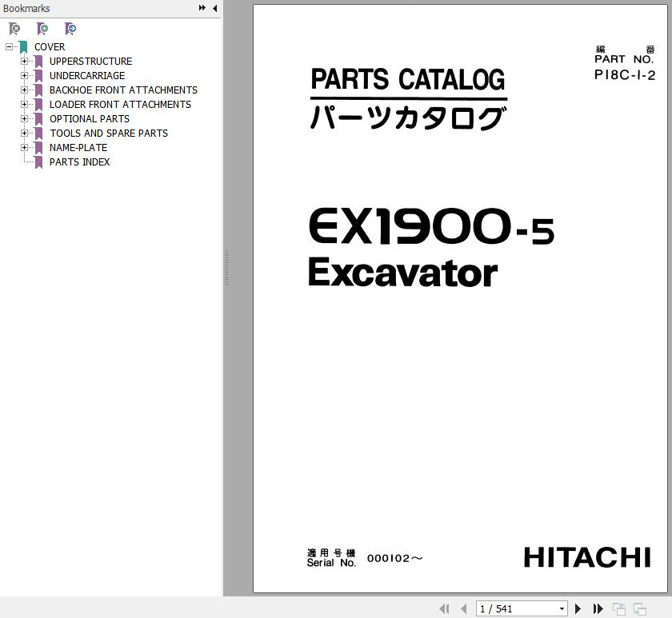Click the bookmark icon beside BACKHOE FRONT ATTACHMENTS
This screenshot has width=672, height=618.
38,90
